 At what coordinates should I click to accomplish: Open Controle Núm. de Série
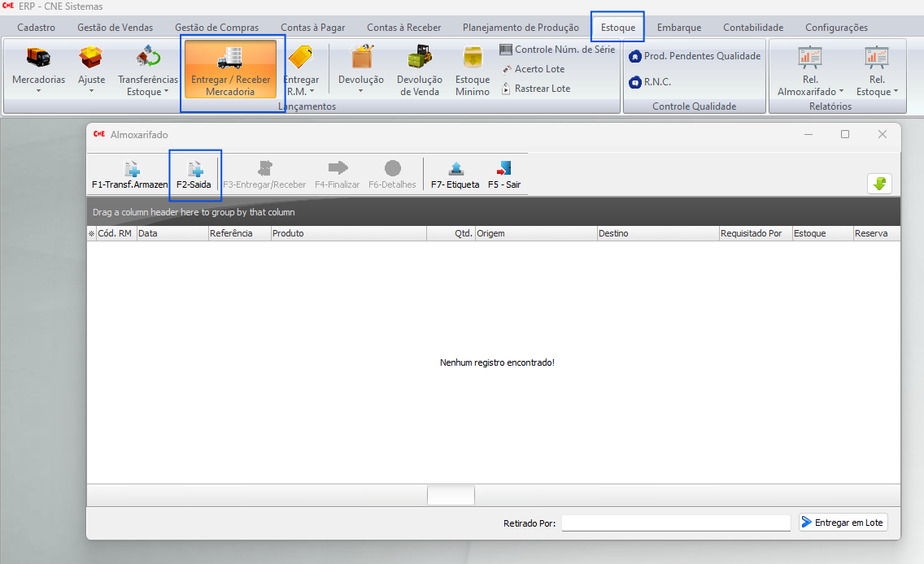point(557,50)
